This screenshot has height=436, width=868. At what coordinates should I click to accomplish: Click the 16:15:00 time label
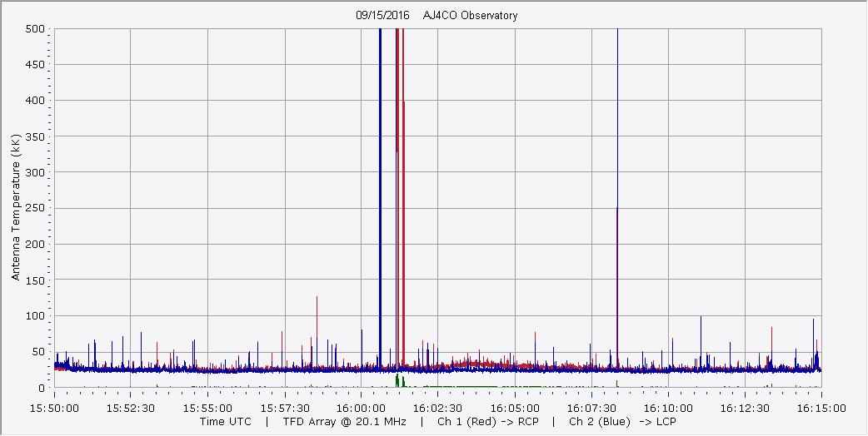821,409
